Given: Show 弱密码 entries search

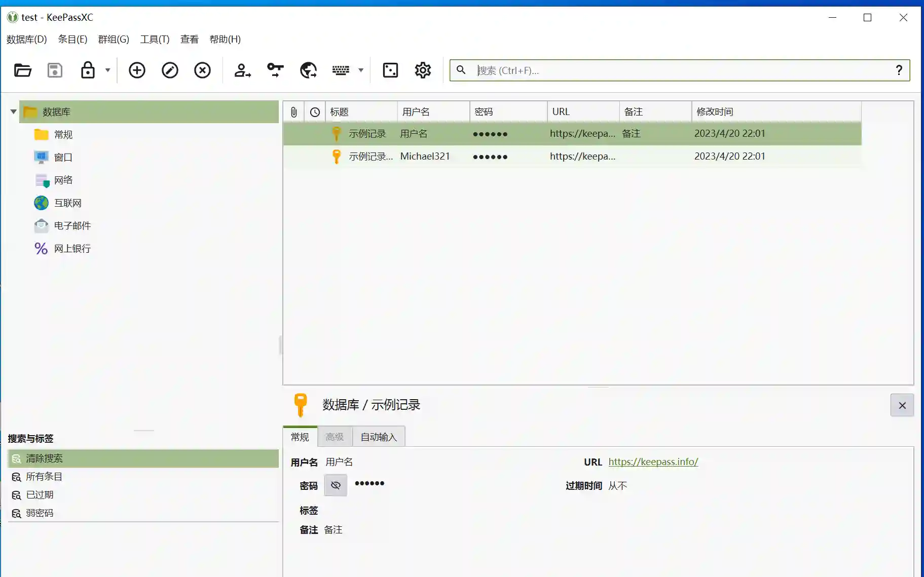Looking at the screenshot, I should pyautogui.click(x=143, y=513).
